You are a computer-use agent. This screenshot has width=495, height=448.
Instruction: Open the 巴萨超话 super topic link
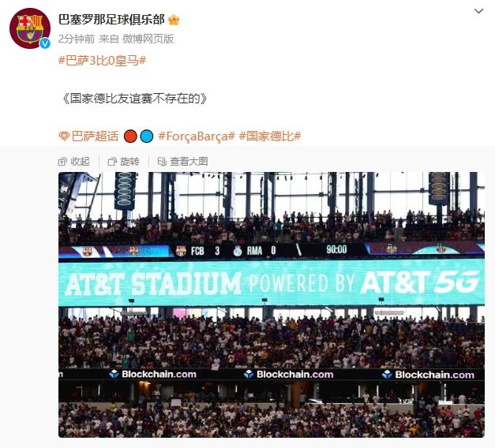tap(95, 136)
